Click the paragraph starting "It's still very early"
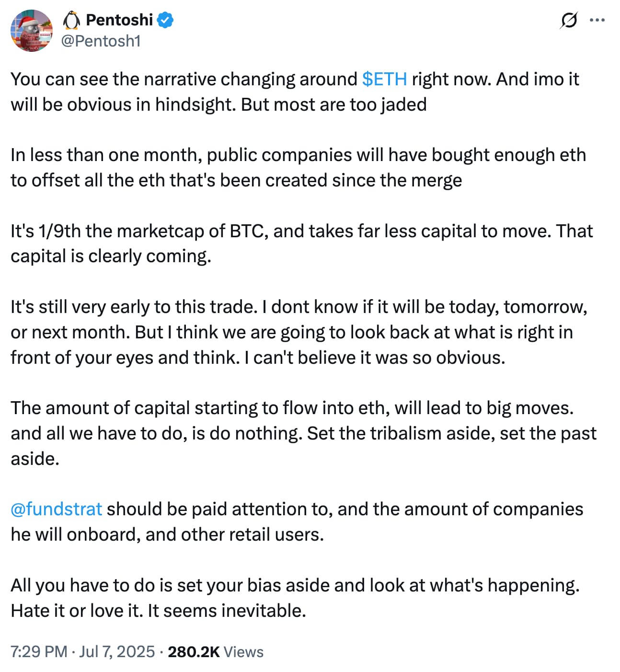This screenshot has width=620, height=672. tap(298, 332)
